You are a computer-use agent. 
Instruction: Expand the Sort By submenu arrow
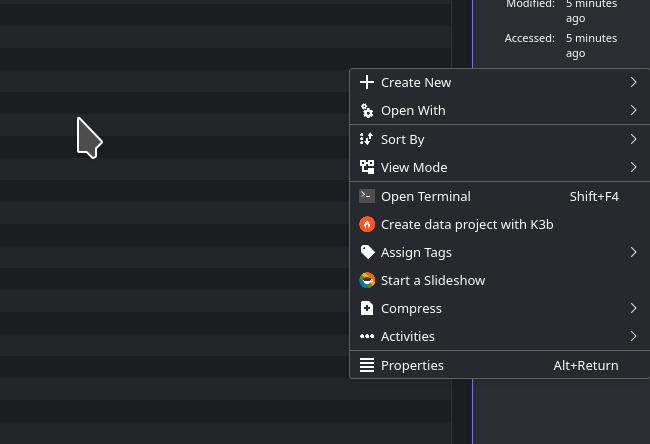coord(634,139)
